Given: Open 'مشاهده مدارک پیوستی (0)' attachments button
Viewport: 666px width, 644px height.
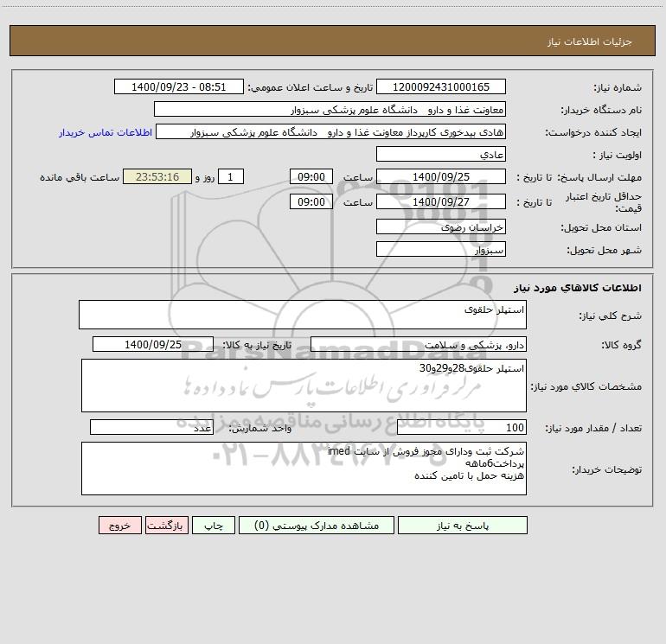Looking at the screenshot, I should coord(317,526).
